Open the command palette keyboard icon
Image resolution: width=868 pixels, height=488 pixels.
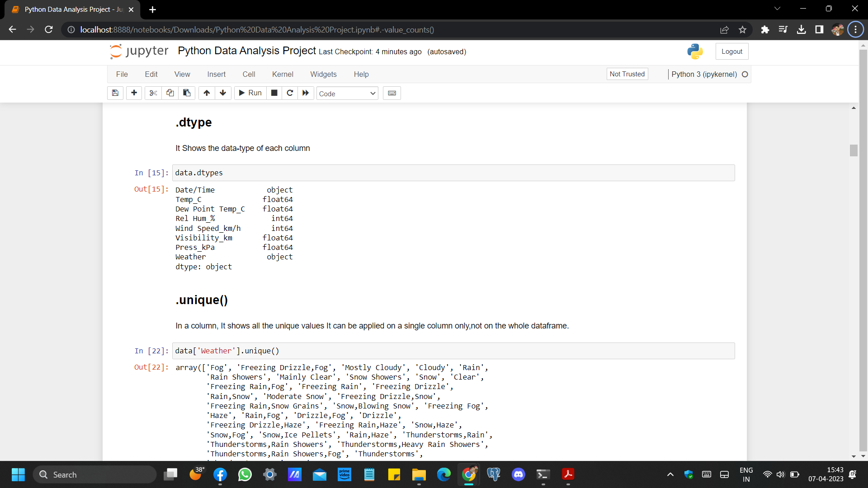(392, 93)
